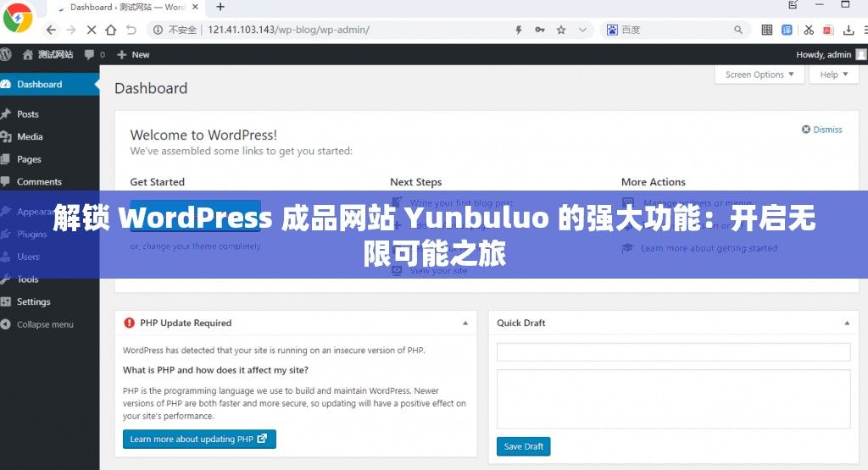Click the Dashboard page heading
868x470 pixels.
coord(151,88)
